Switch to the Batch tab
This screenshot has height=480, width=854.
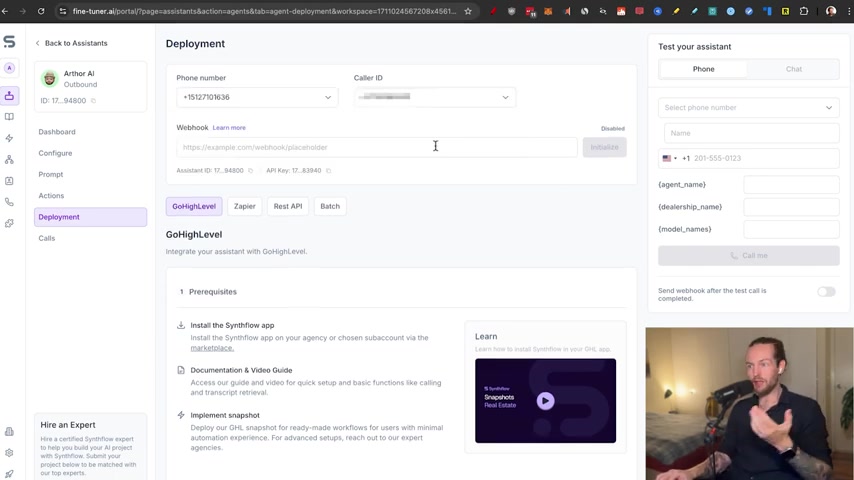tap(330, 206)
